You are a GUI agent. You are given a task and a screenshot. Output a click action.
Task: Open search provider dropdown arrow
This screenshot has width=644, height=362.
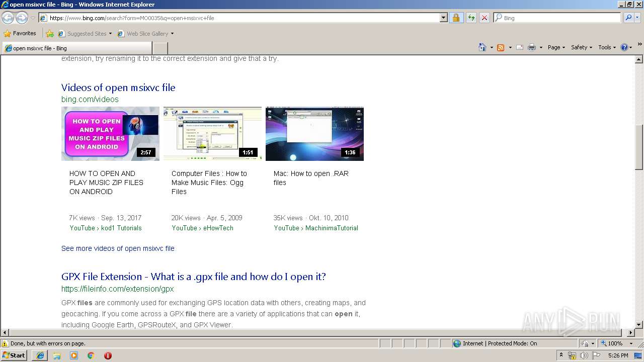(x=638, y=18)
